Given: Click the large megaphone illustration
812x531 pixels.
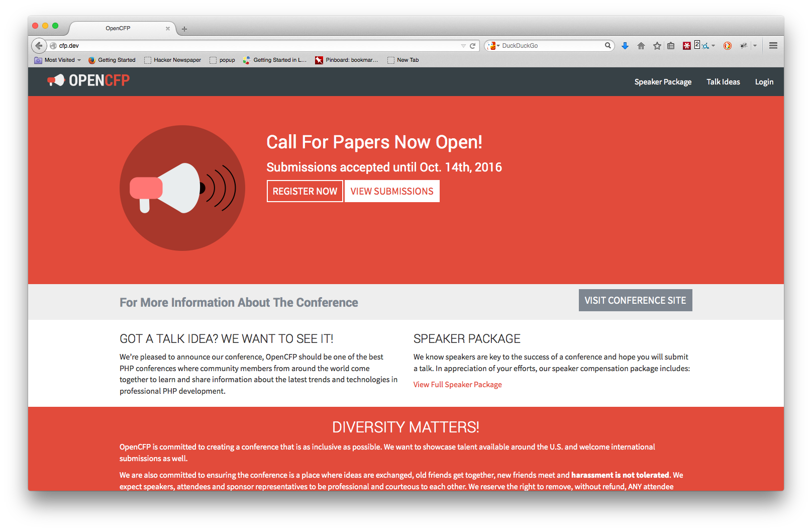Looking at the screenshot, I should coord(182,188).
